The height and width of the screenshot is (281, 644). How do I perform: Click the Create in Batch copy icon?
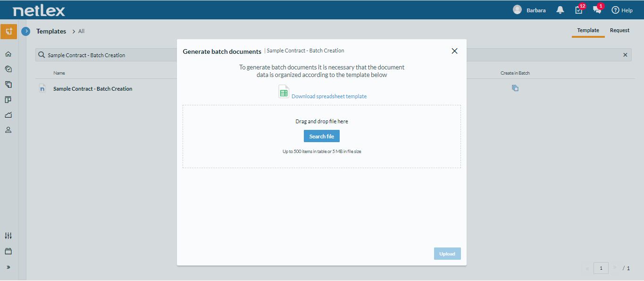click(515, 88)
